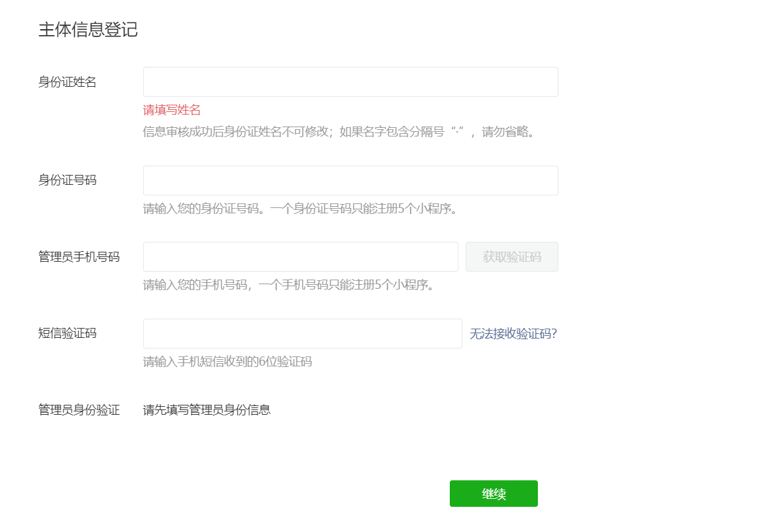Focus the 身份证号码 text box

(x=350, y=181)
